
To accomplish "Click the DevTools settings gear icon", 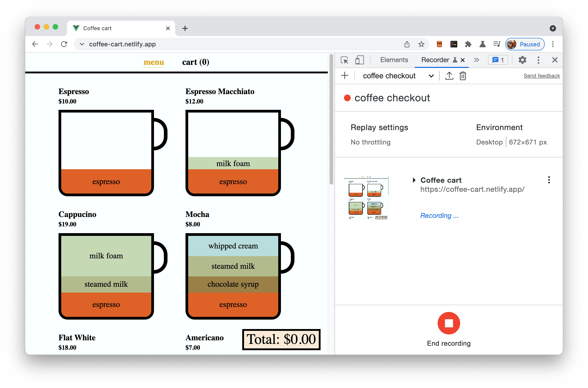I will [523, 60].
